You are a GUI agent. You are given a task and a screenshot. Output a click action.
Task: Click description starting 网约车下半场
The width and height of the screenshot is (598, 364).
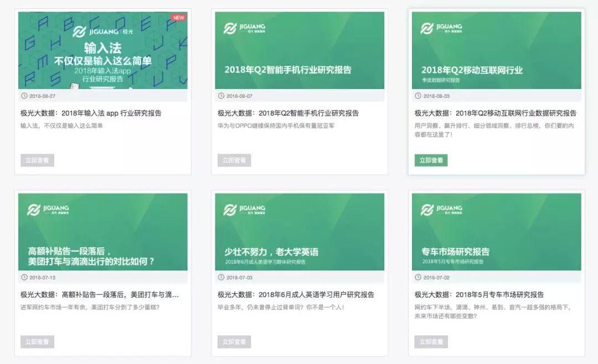click(493, 311)
